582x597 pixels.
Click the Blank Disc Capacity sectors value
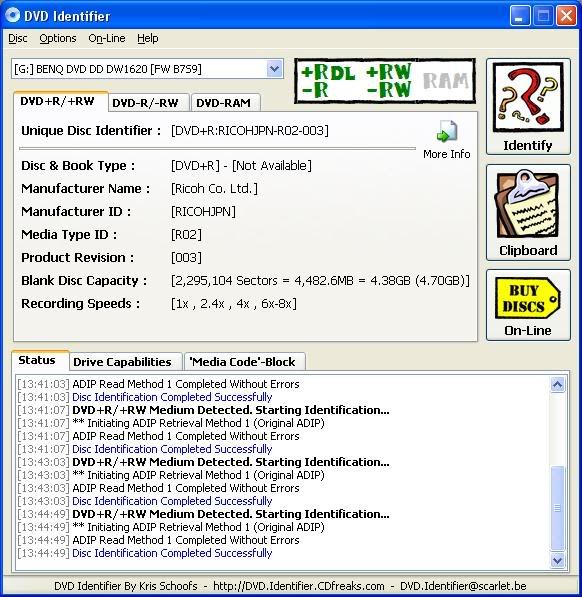coord(320,281)
